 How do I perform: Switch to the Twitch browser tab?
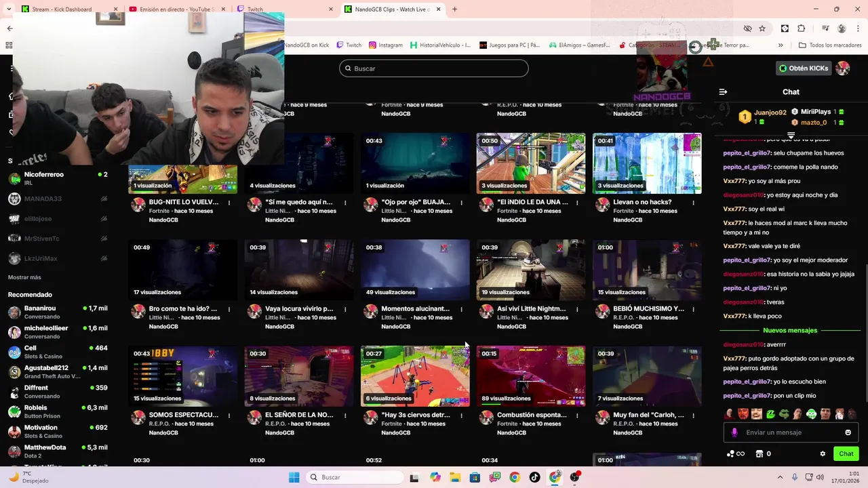pyautogui.click(x=285, y=9)
